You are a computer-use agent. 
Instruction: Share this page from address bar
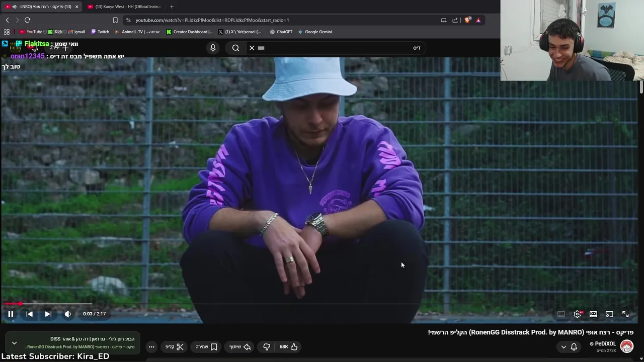click(x=455, y=20)
